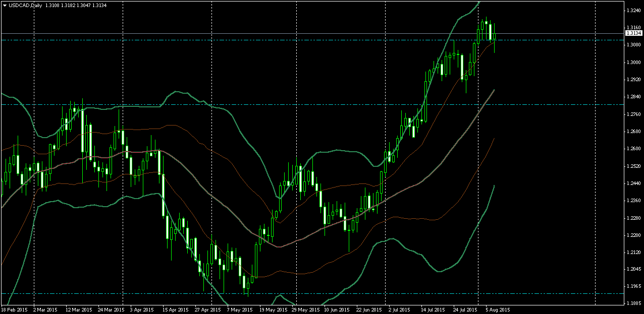Click the 1.2760 price axis label

[633, 114]
